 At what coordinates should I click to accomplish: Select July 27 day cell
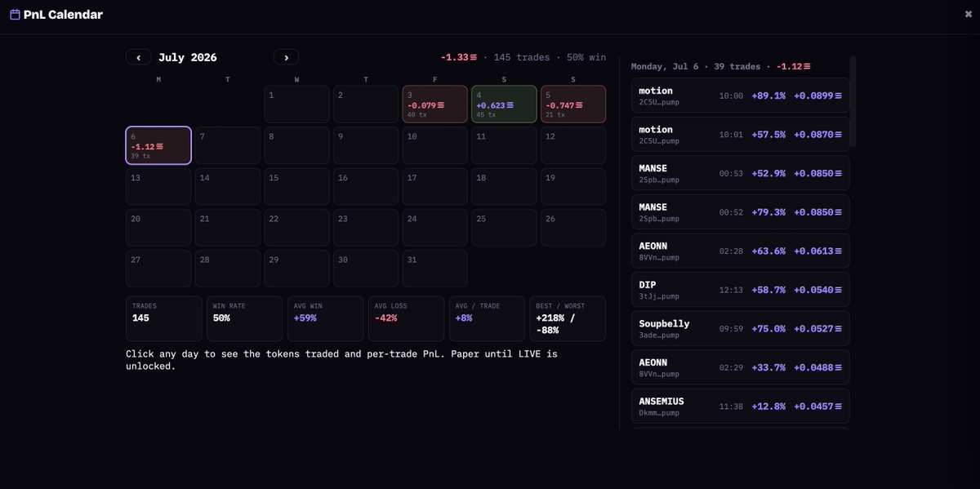click(x=158, y=269)
